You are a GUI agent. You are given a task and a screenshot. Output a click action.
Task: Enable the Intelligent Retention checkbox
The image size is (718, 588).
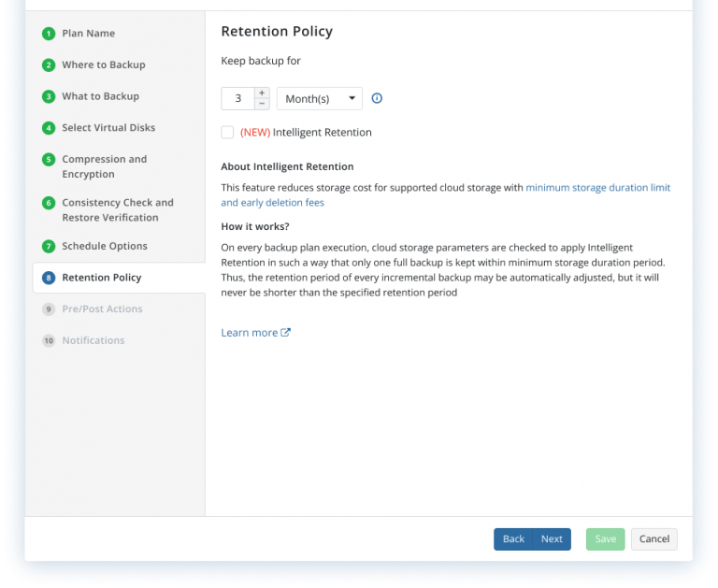[227, 132]
